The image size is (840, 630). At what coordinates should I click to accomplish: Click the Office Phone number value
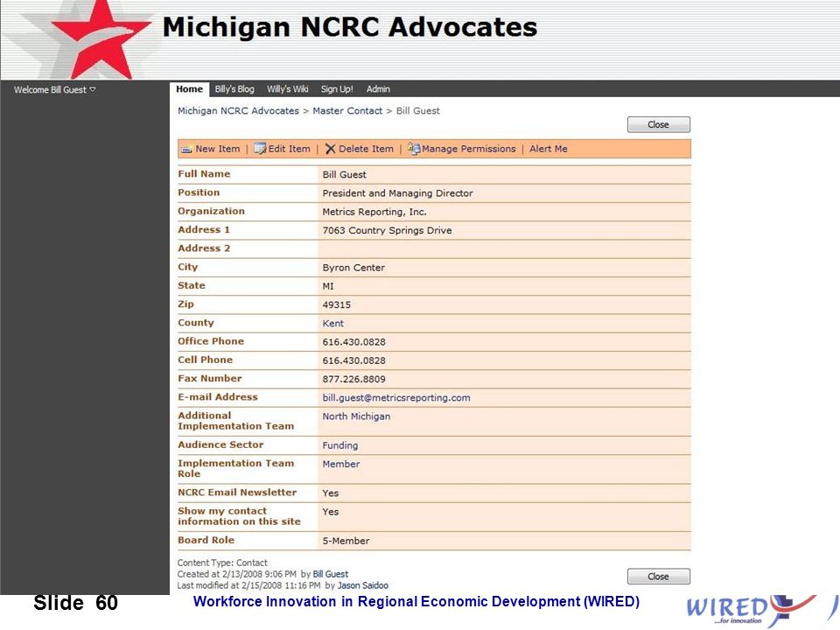click(x=354, y=342)
